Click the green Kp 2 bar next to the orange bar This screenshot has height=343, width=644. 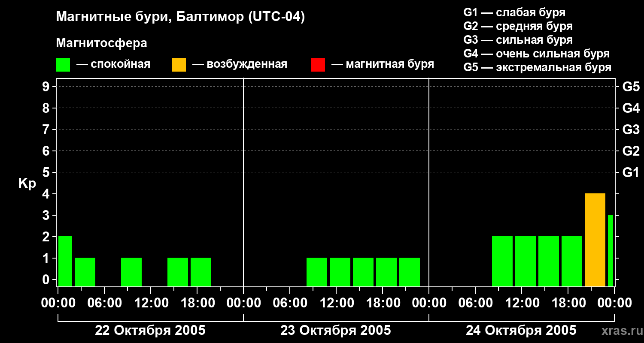coord(572,261)
